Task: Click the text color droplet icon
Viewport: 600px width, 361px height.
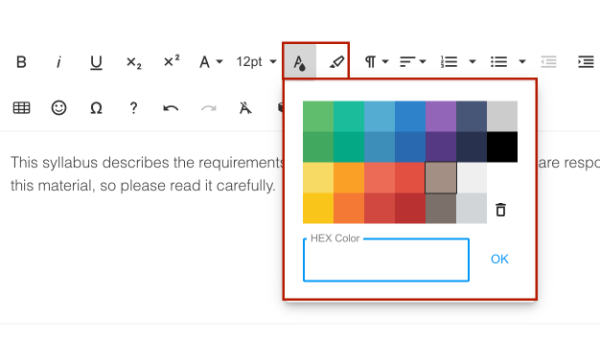Action: pos(300,62)
